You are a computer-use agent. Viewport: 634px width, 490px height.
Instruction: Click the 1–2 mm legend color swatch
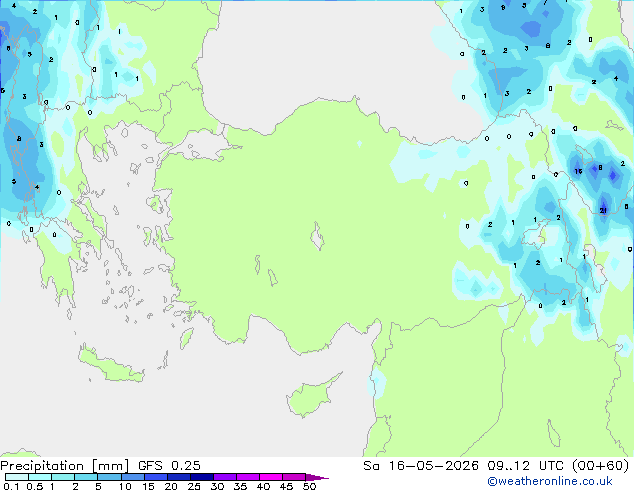click(63, 477)
